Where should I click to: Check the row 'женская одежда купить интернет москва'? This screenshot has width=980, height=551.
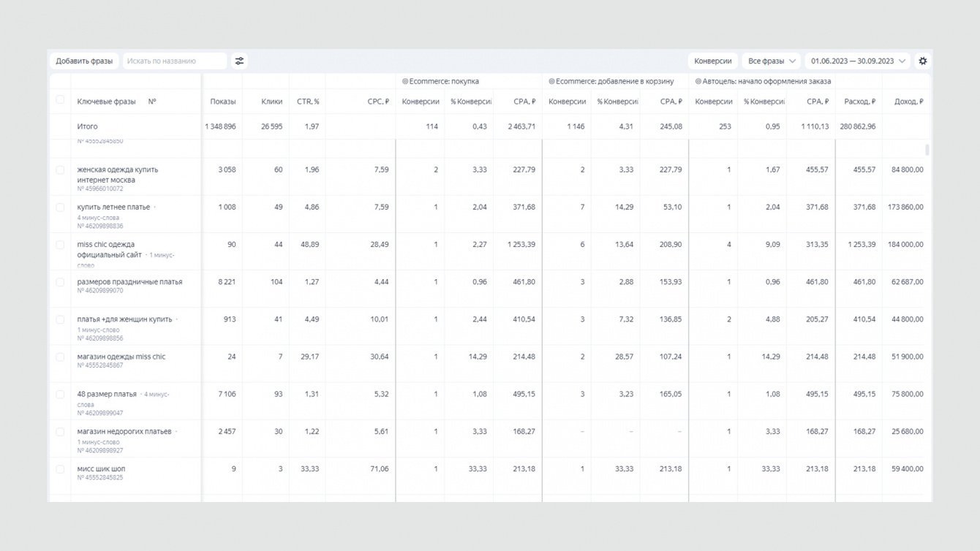point(60,170)
